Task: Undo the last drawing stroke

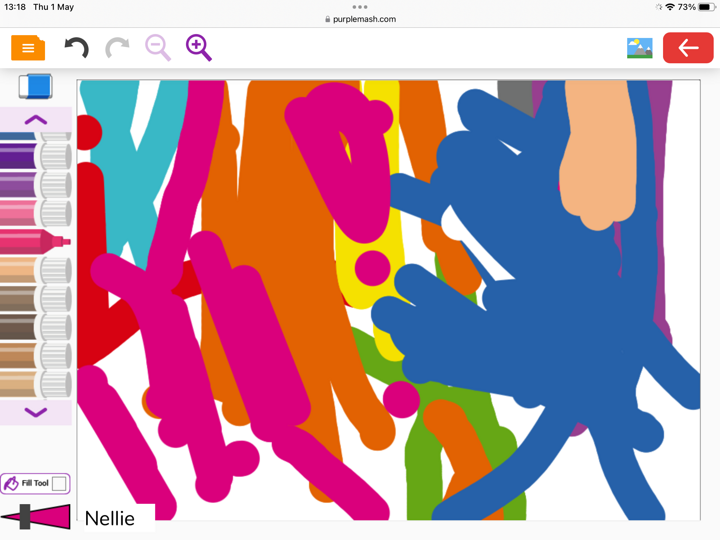Action: [x=77, y=48]
